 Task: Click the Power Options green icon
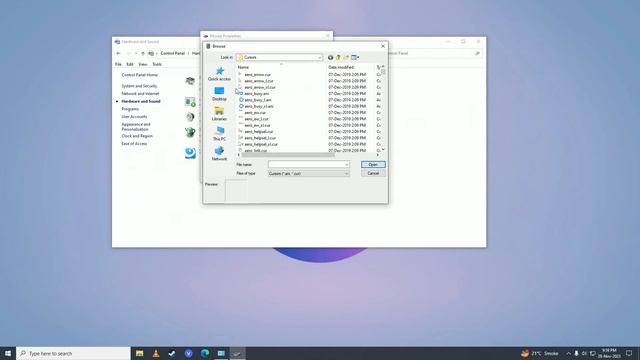pos(190,132)
